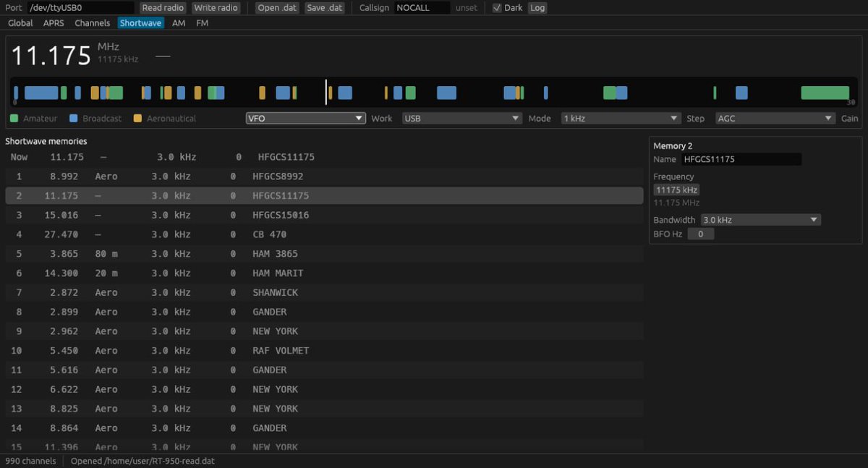Select the HAM MARIT memory row
Image resolution: width=868 pixels, height=468 pixels.
tap(324, 273)
